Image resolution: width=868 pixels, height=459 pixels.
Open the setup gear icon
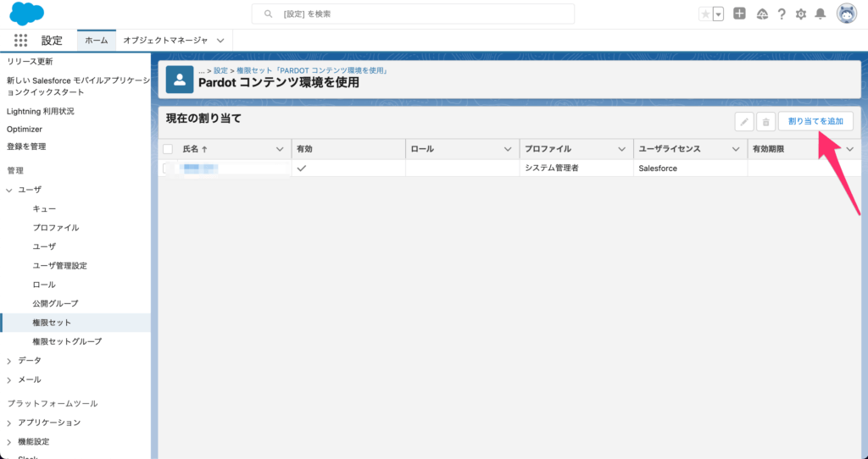800,14
